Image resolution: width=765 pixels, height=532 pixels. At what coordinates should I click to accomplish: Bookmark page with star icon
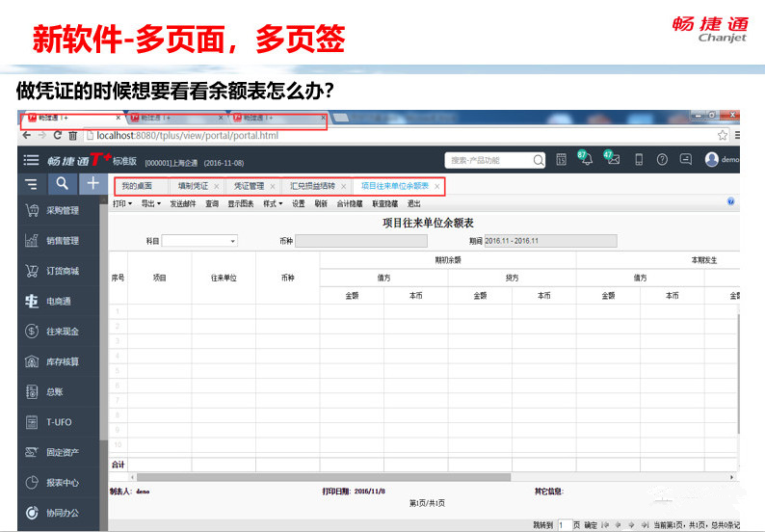[x=723, y=135]
